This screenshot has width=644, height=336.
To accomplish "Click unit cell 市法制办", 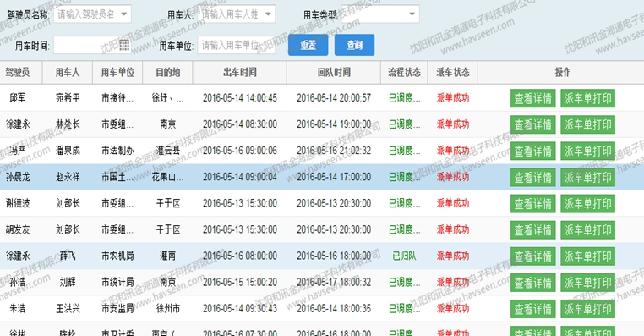I will tap(117, 151).
